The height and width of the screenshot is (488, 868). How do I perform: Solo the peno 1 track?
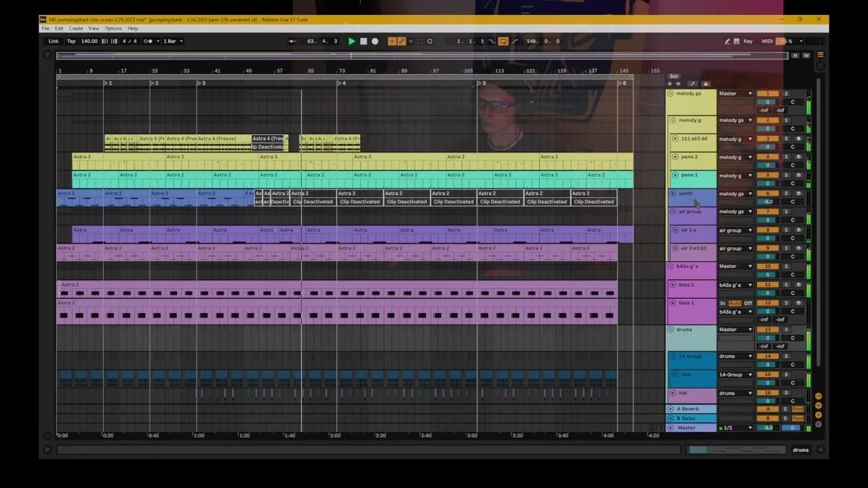tap(787, 176)
